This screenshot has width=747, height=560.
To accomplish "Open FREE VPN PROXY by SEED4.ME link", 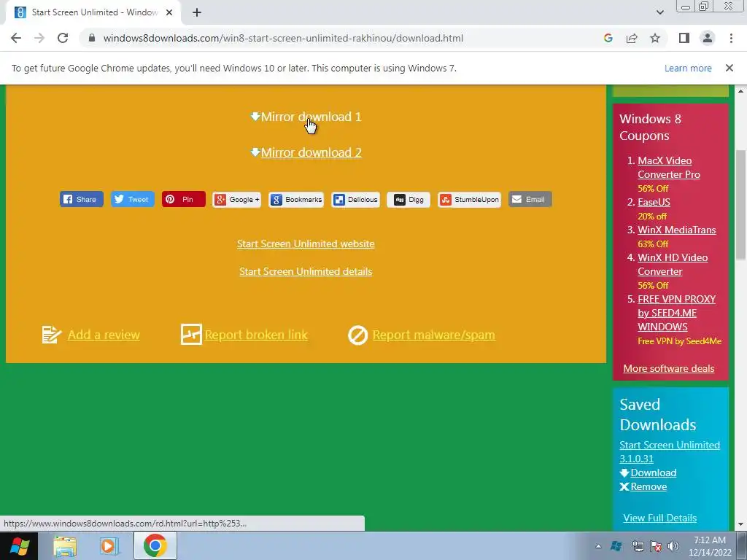I will coord(676,313).
